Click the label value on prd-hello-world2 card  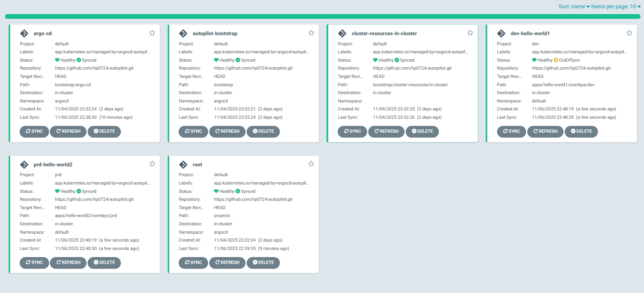(102, 183)
